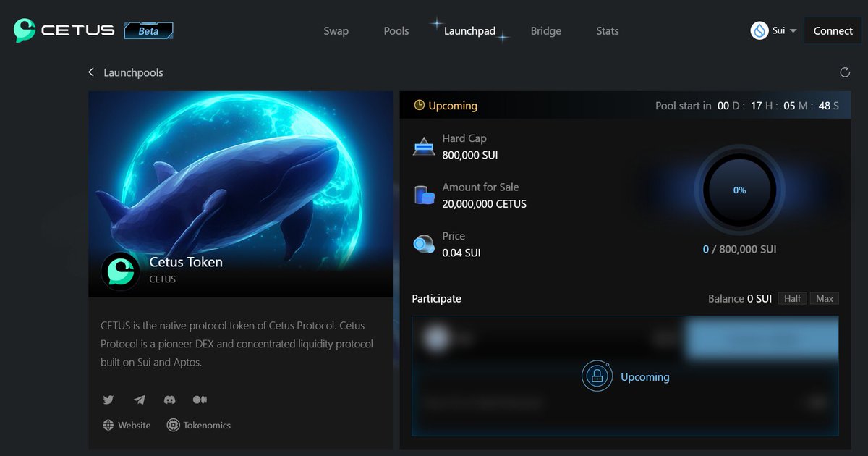
Task: Click the Connect wallet button
Action: (x=833, y=30)
